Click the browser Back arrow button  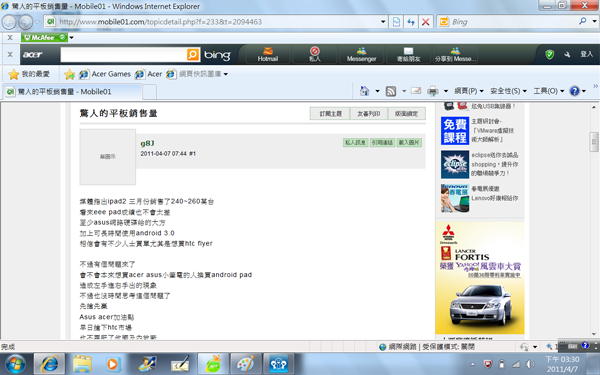[x=9, y=22]
